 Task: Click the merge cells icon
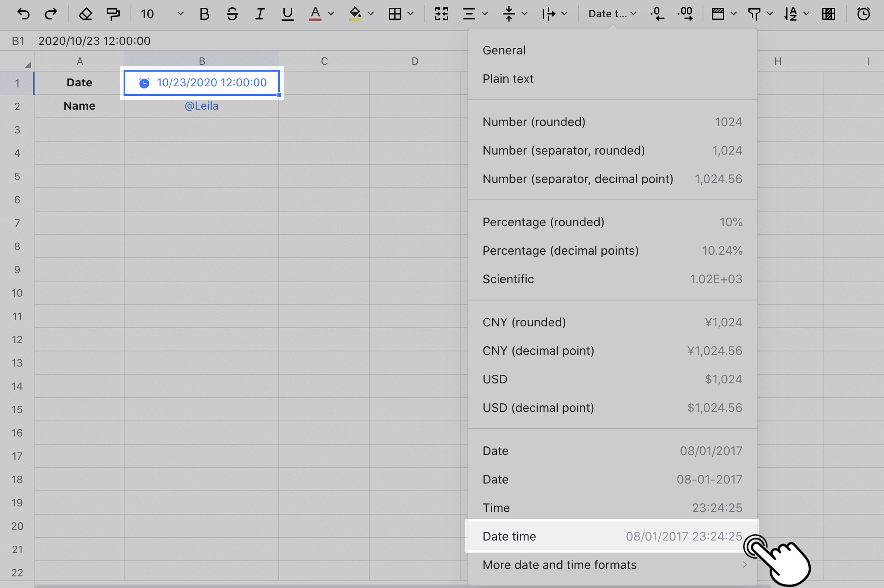441,14
